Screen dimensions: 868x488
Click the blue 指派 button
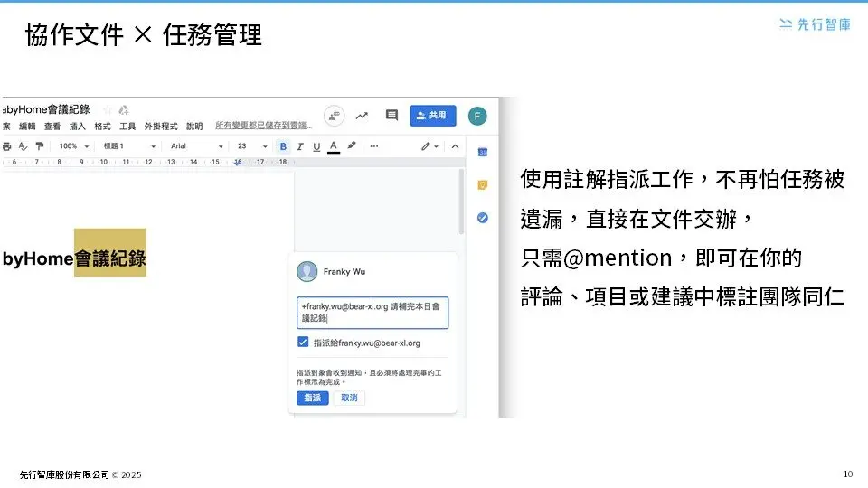[x=312, y=398]
